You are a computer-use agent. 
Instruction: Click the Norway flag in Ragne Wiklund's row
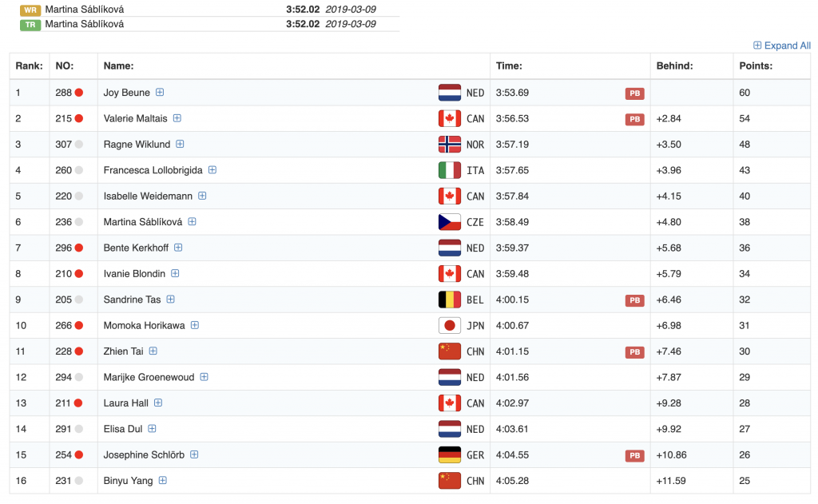pyautogui.click(x=450, y=145)
